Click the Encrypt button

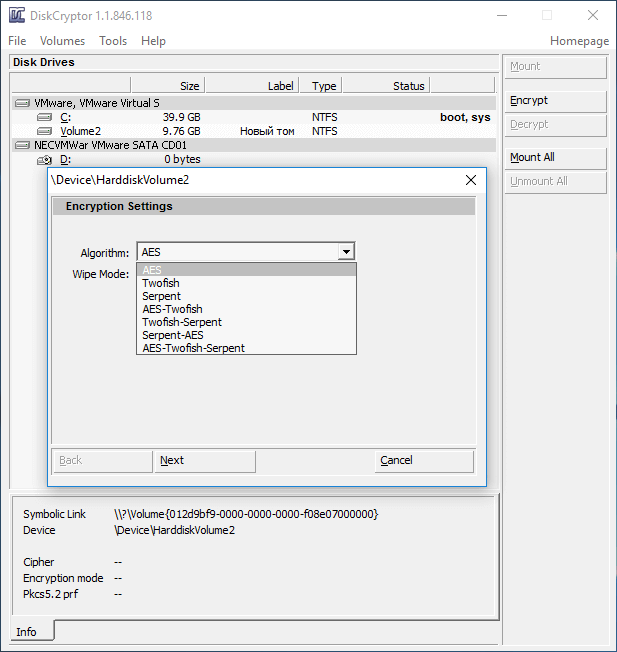556,101
